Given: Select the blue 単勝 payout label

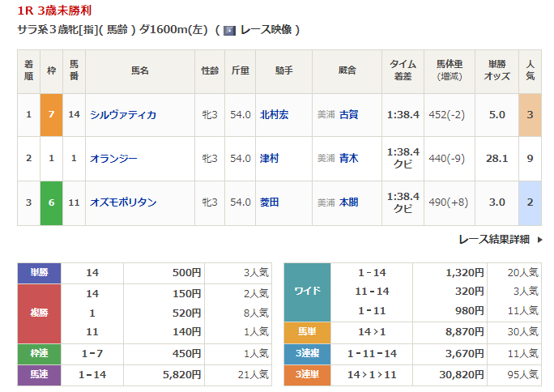Looking at the screenshot, I should click(39, 273).
